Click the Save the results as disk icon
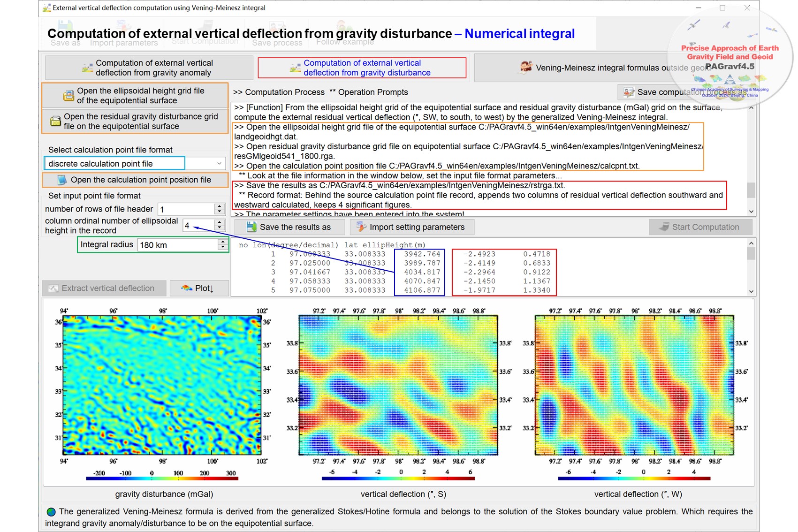The image size is (798, 532). click(251, 227)
